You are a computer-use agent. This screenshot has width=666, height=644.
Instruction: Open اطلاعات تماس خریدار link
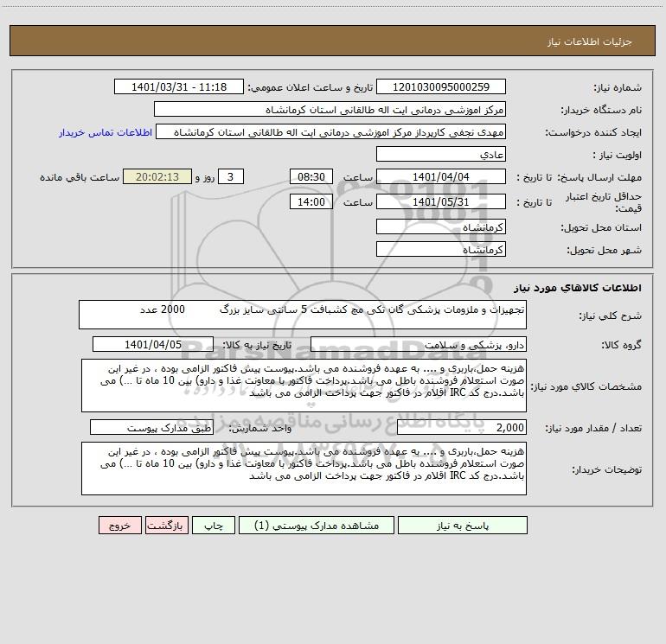106,132
